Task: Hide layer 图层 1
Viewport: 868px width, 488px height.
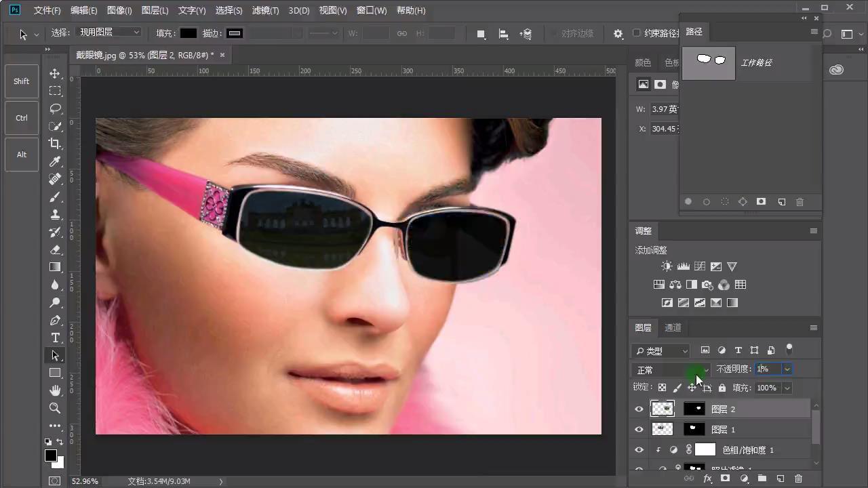Action: [x=639, y=429]
